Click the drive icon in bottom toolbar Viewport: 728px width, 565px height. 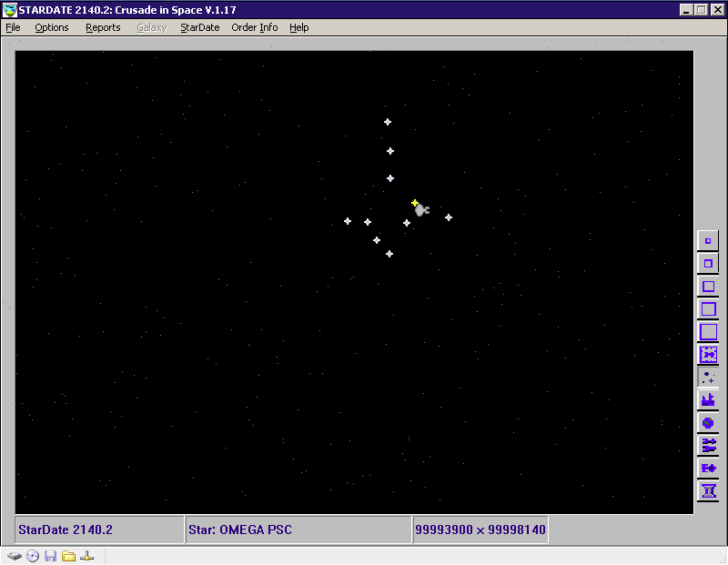(x=15, y=556)
